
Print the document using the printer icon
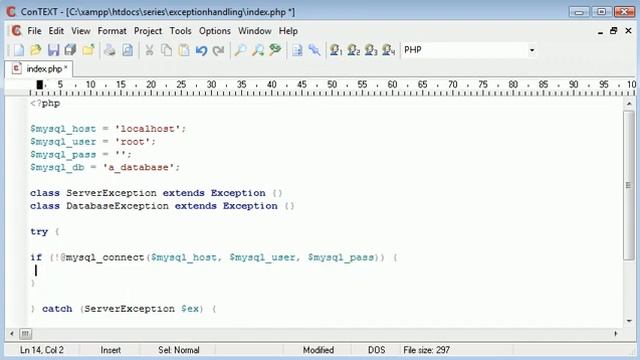pyautogui.click(x=109, y=50)
